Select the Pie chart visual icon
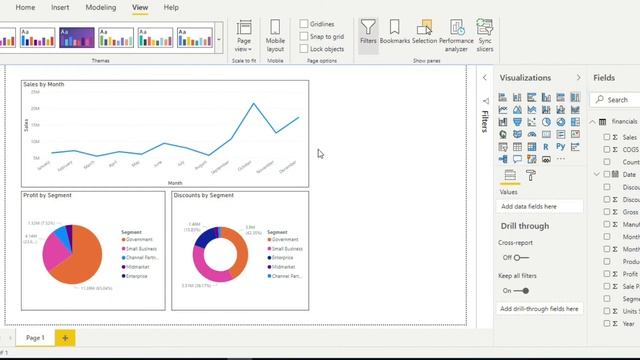640x360 pixels. (x=546, y=122)
